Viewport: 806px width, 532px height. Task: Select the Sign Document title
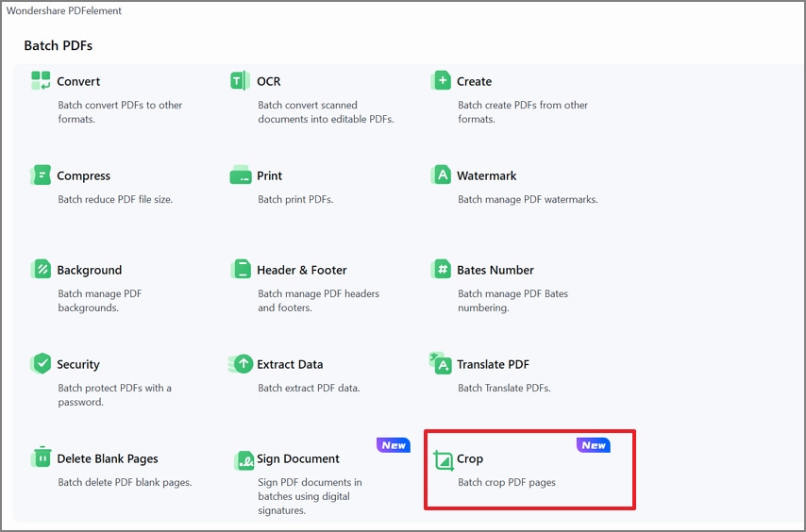(x=298, y=459)
